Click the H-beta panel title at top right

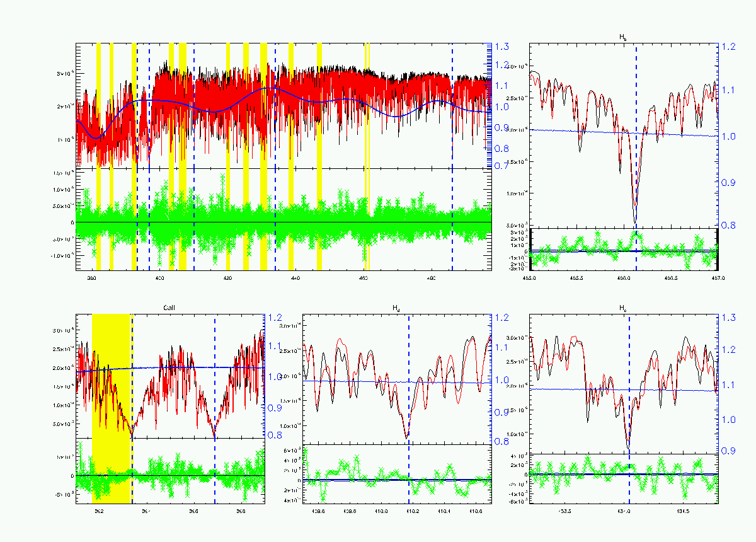click(623, 38)
